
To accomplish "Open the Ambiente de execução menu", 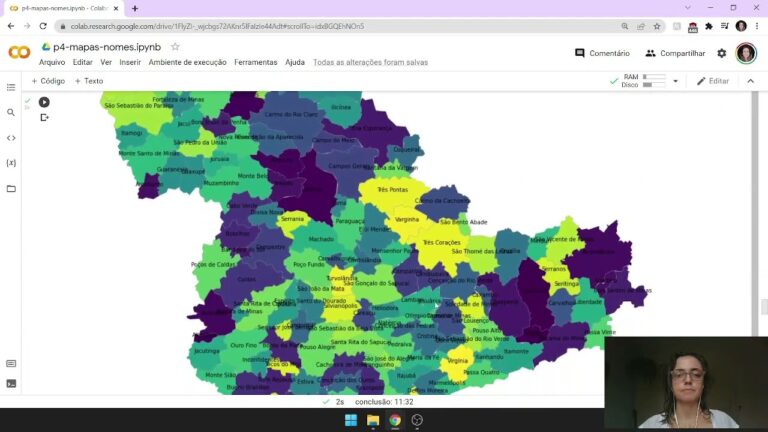I will 188,62.
